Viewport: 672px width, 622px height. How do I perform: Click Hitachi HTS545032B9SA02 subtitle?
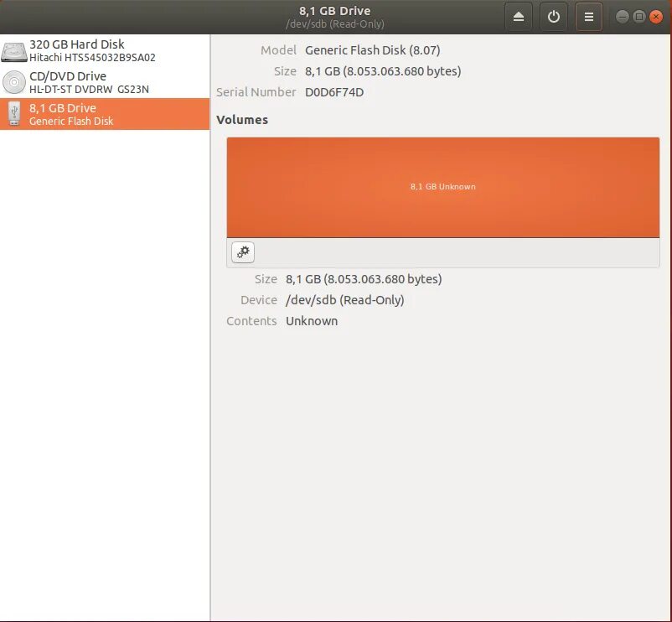(x=92, y=58)
